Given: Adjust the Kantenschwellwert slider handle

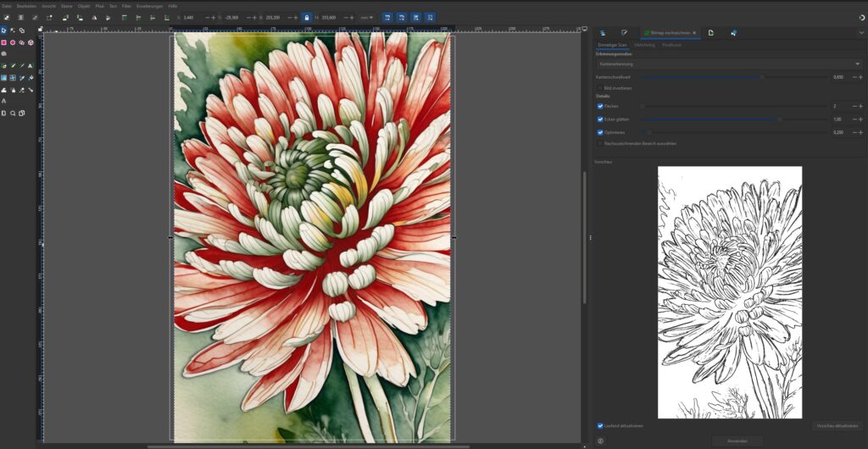Looking at the screenshot, I should (x=761, y=77).
